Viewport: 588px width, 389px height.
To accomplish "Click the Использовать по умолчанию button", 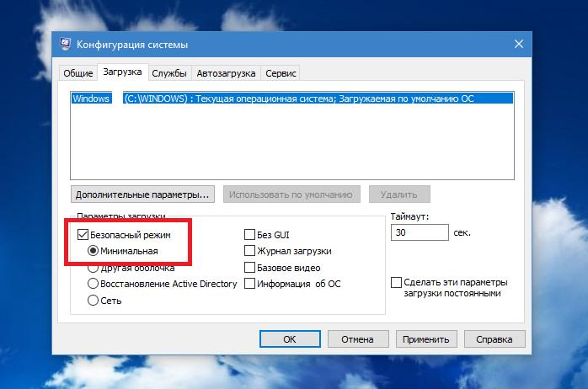I will click(291, 194).
